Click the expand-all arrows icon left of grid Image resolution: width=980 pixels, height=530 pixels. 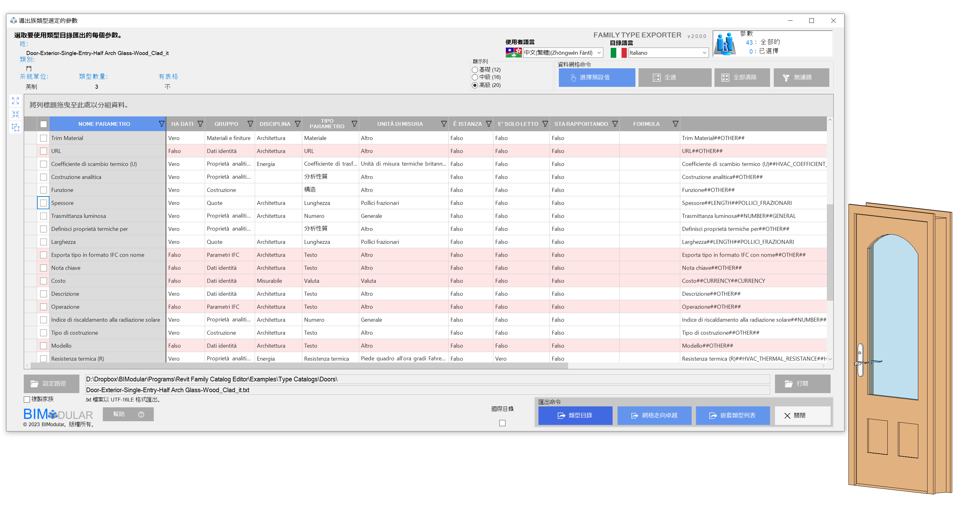15,101
